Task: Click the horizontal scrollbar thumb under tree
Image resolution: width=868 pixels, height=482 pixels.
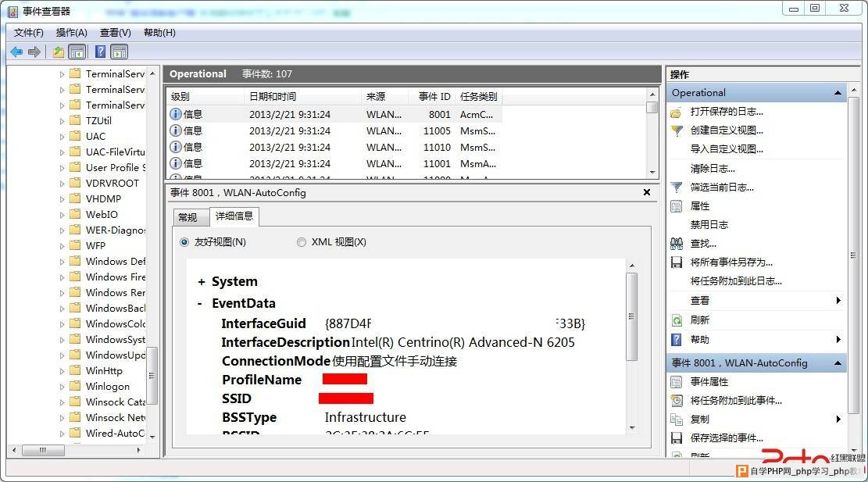Action: 43,451
